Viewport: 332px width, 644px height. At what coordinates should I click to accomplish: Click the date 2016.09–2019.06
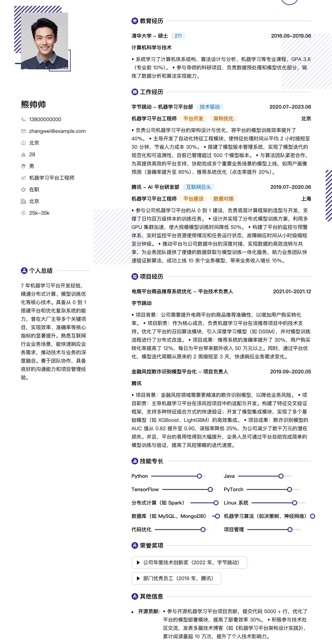291,36
